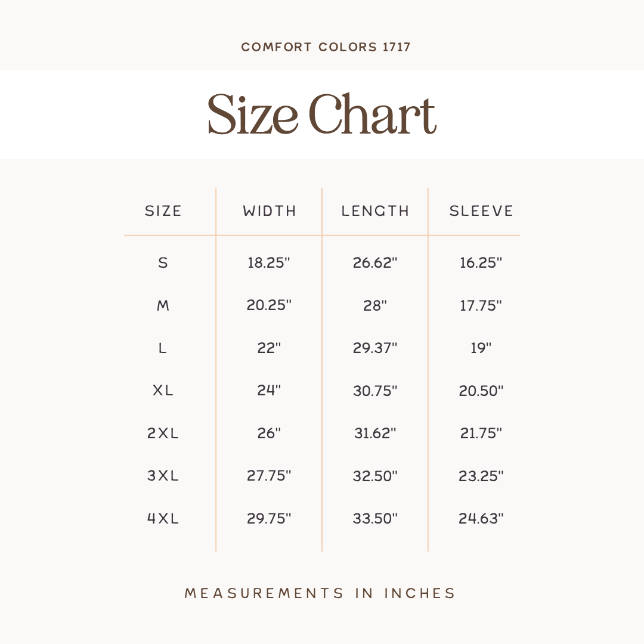The width and height of the screenshot is (644, 644).
Task: Click the M size row label
Action: 163,305
